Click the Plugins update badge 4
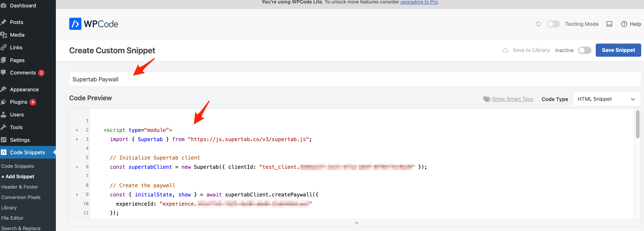644x231 pixels. click(x=33, y=102)
